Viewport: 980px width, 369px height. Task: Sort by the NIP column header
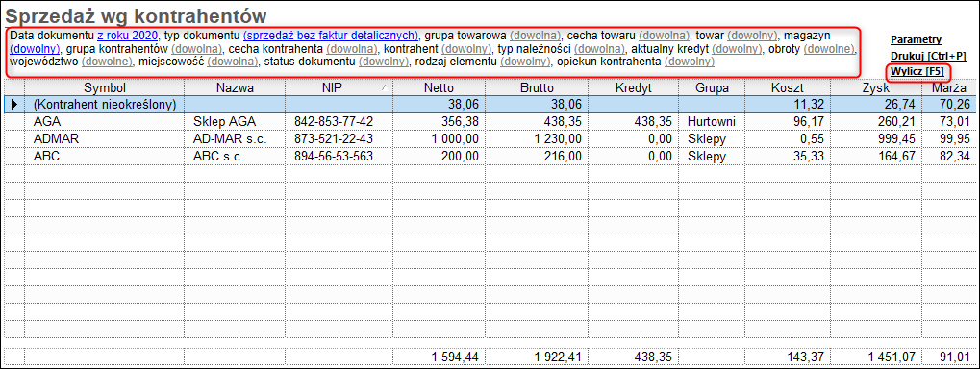(339, 88)
